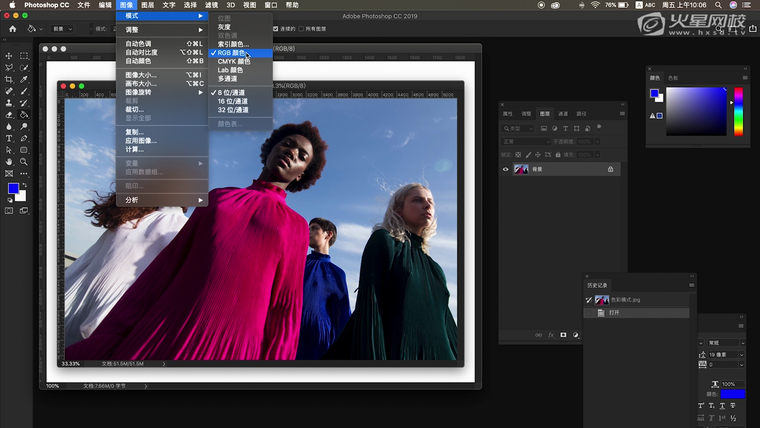The width and height of the screenshot is (760, 428).
Task: Click the 色彩模式.jpg history snapshot thumbnail
Action: [x=602, y=300]
